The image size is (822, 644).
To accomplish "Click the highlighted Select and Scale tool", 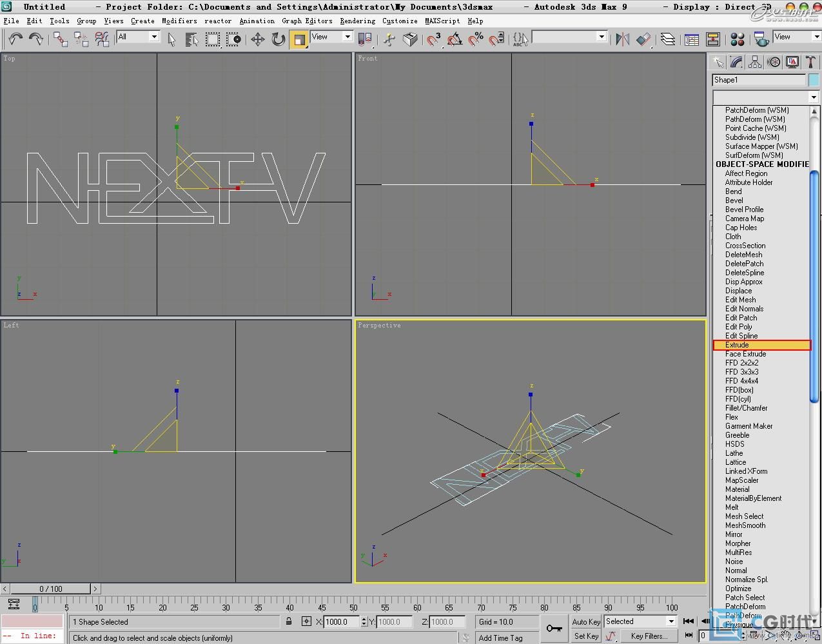I will pos(298,39).
